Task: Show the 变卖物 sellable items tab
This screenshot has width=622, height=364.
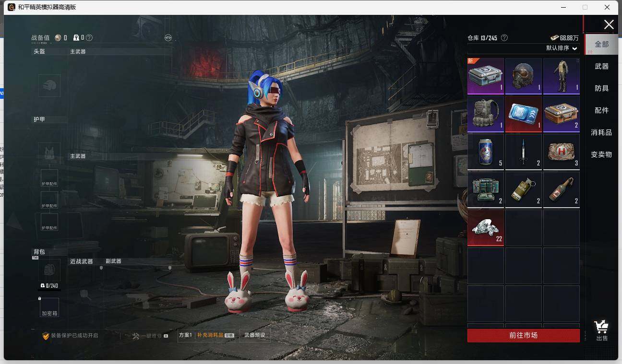Action: click(601, 154)
